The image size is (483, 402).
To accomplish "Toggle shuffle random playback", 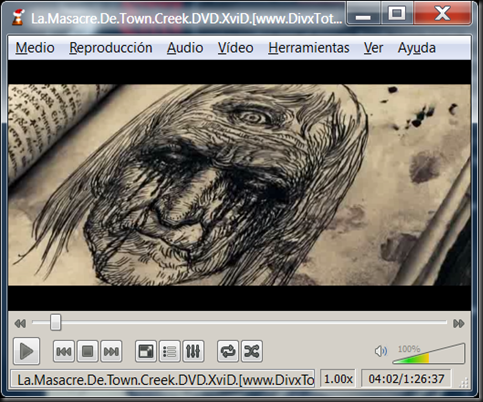I will [x=252, y=351].
